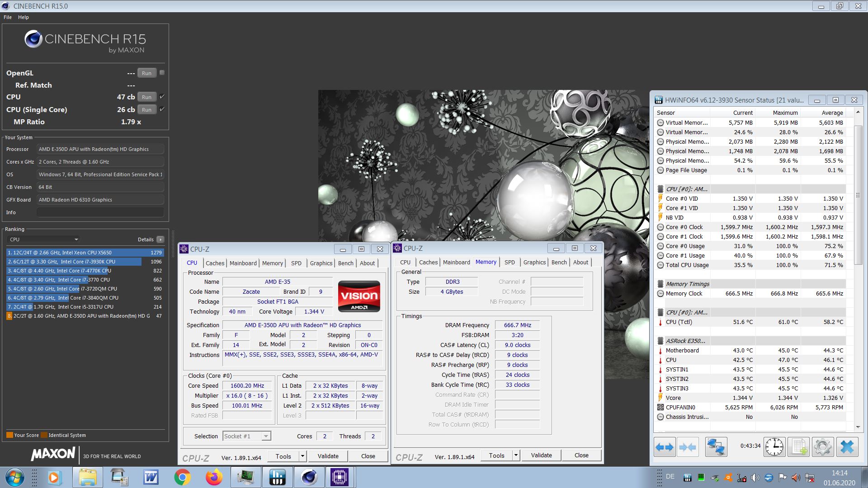Open HWiNFO remote network monitoring icon
868x488 pixels.
pyautogui.click(x=716, y=447)
